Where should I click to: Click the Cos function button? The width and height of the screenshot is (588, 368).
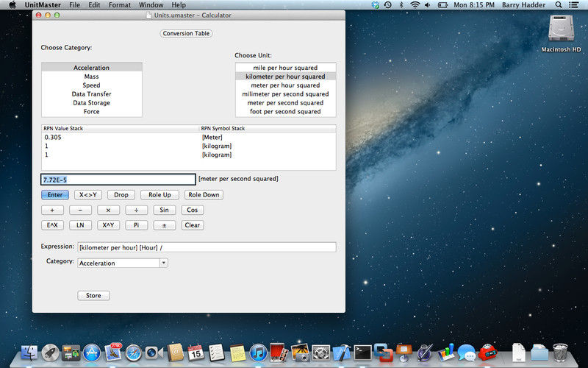click(x=193, y=210)
